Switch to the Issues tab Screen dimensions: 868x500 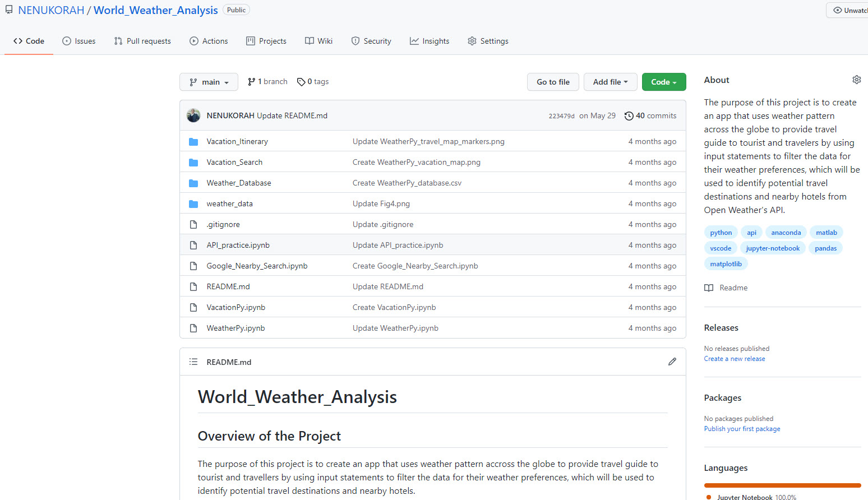[79, 41]
